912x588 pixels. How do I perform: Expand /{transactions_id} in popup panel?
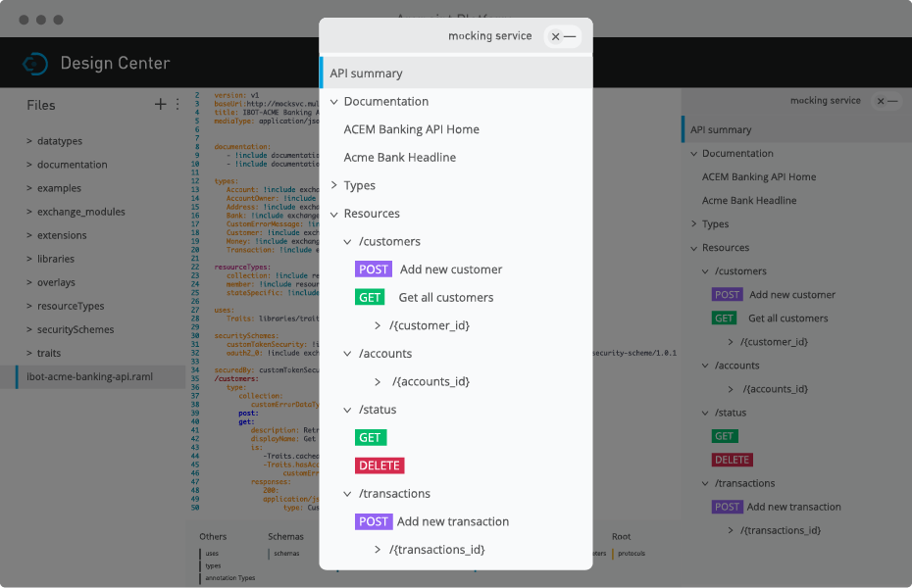coord(378,549)
